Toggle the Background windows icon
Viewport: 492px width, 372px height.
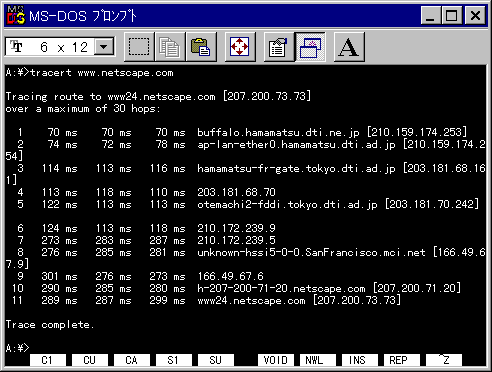point(310,47)
